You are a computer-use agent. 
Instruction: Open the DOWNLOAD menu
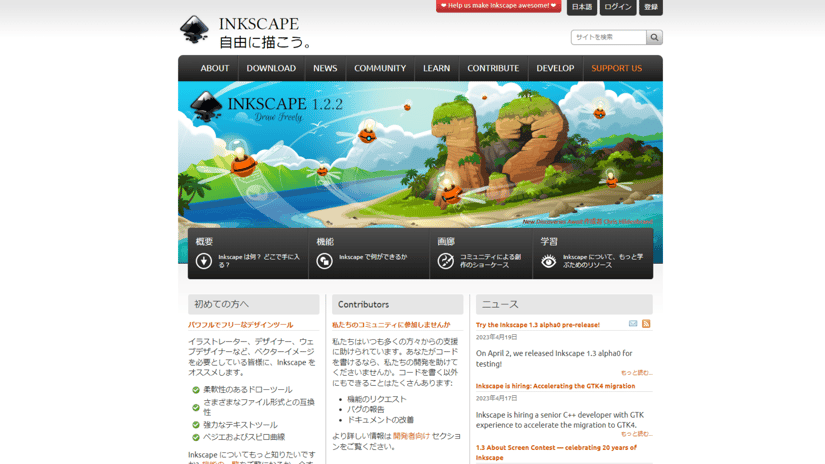click(271, 68)
